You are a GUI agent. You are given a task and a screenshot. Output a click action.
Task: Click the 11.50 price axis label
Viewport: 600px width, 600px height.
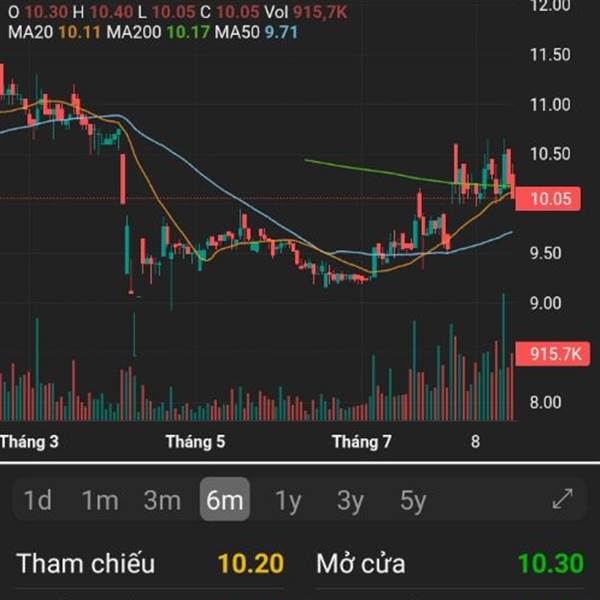tap(550, 55)
